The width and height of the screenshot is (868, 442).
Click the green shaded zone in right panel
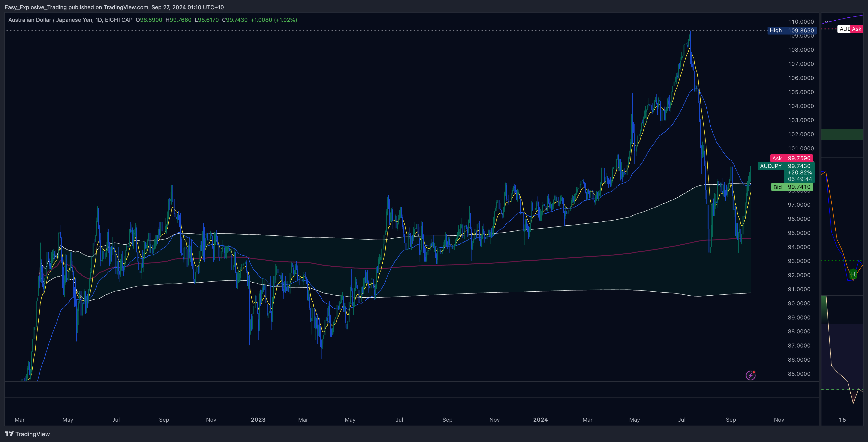tap(842, 134)
